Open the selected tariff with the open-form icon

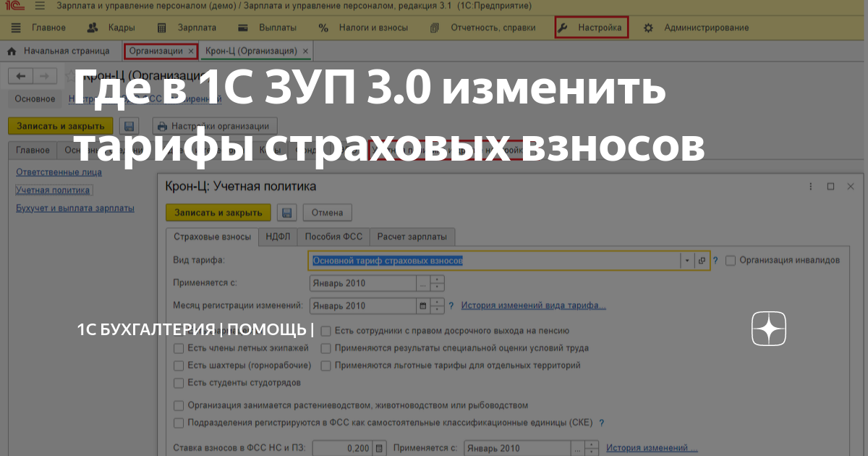pos(701,261)
